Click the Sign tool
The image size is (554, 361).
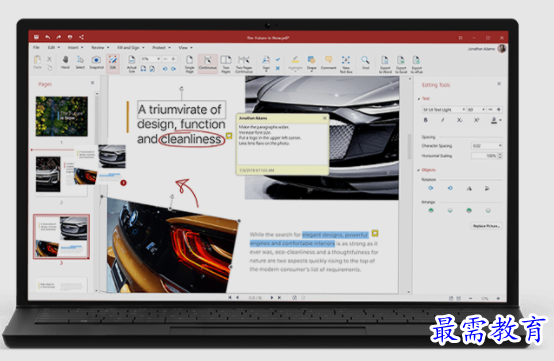tap(266, 64)
